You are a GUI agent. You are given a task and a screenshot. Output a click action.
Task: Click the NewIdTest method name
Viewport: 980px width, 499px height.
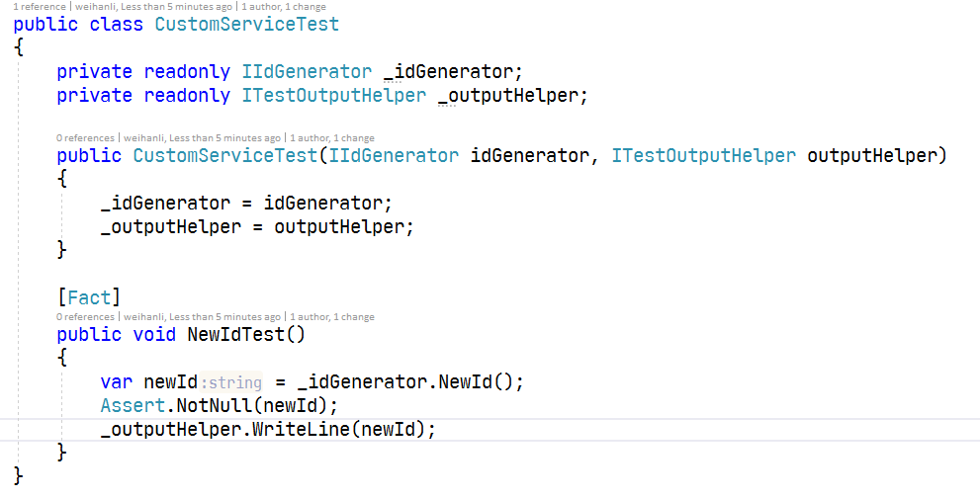pos(236,334)
